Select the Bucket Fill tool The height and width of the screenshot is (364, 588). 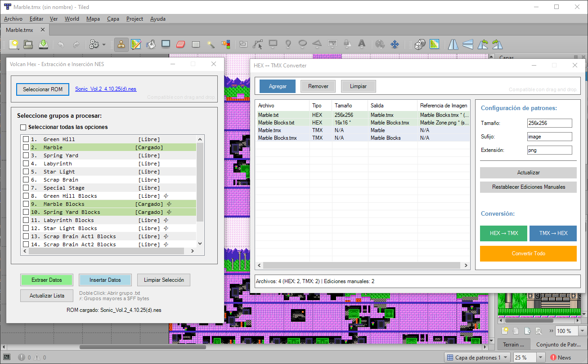pyautogui.click(x=151, y=44)
